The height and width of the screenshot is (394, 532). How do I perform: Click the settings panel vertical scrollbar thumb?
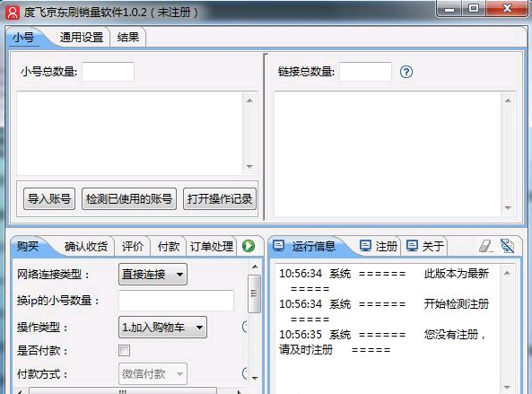[255, 293]
